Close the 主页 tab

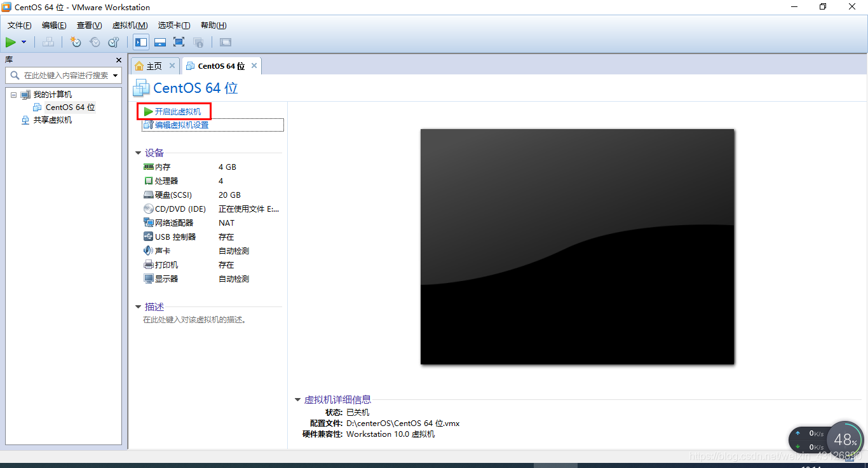pyautogui.click(x=172, y=65)
